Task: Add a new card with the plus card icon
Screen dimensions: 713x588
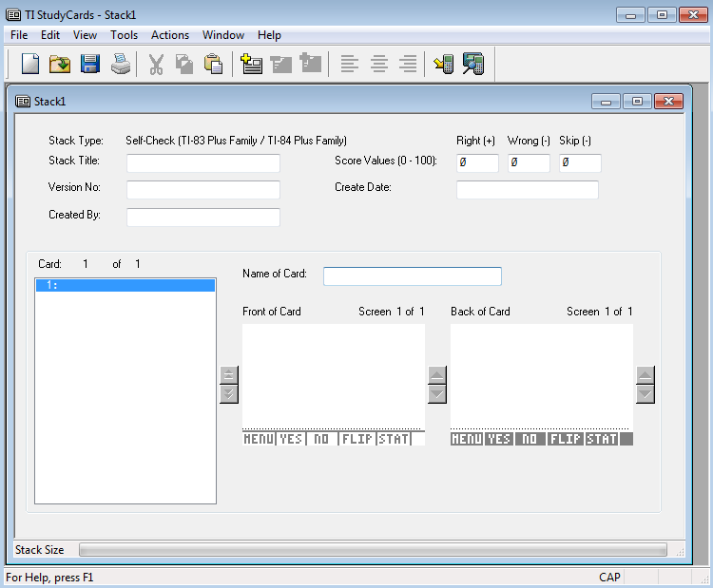Action: point(251,64)
